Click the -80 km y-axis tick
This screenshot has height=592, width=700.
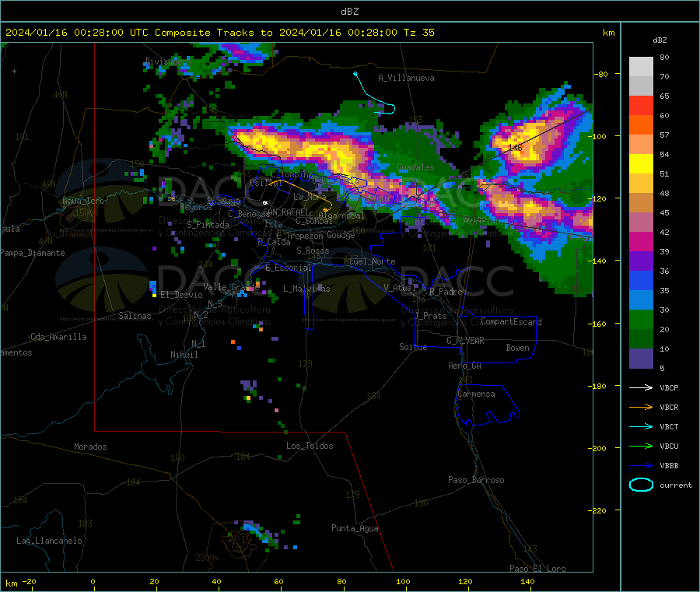click(x=600, y=74)
